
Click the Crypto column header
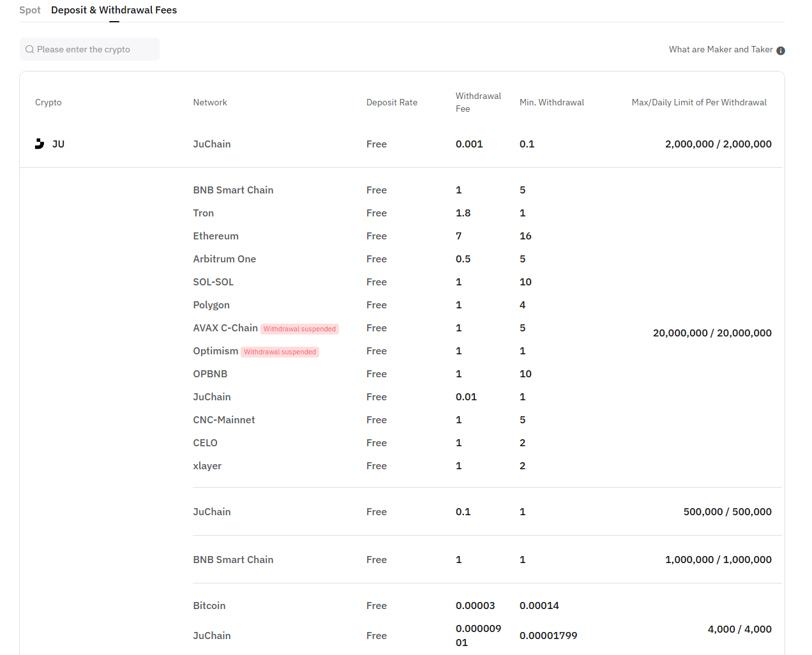pyautogui.click(x=49, y=102)
